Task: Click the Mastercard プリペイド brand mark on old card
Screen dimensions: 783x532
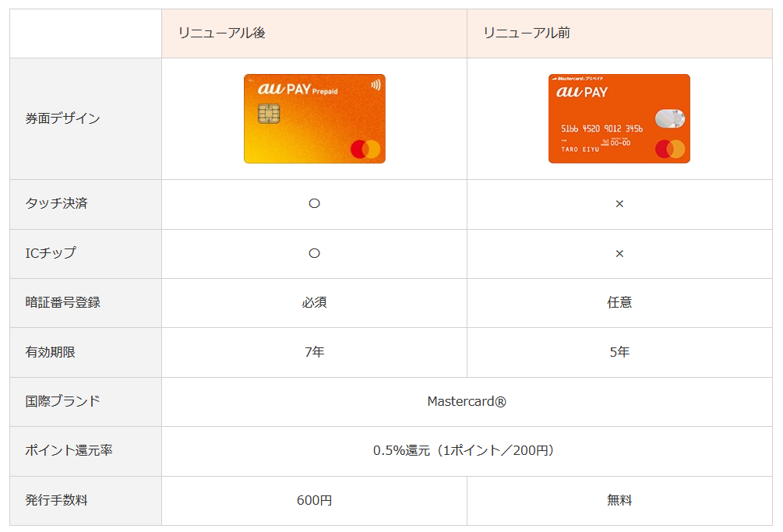Action: (578, 78)
